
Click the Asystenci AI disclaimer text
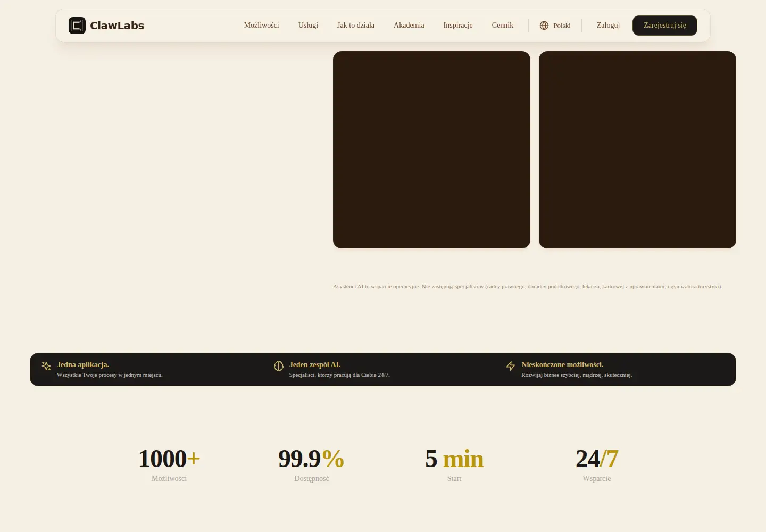[528, 287]
